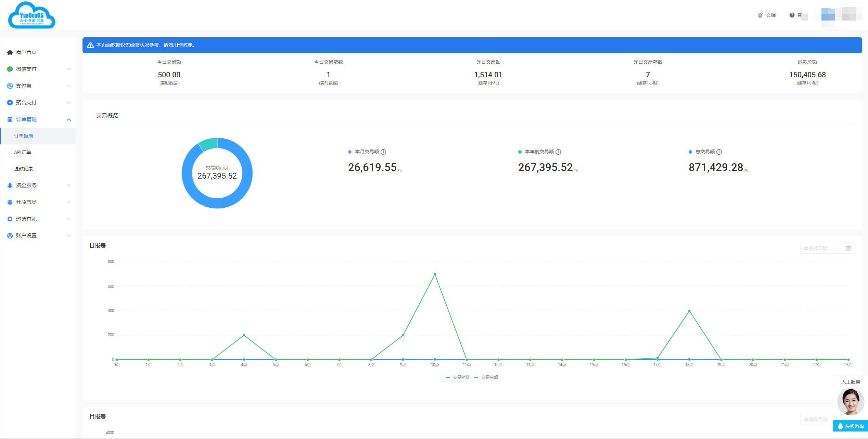This screenshot has height=439, width=868.
Task: Click the warning triangle in blue banner
Action: (x=90, y=45)
